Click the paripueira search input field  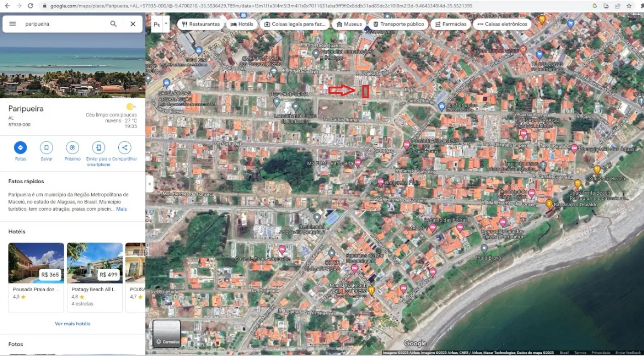(64, 24)
